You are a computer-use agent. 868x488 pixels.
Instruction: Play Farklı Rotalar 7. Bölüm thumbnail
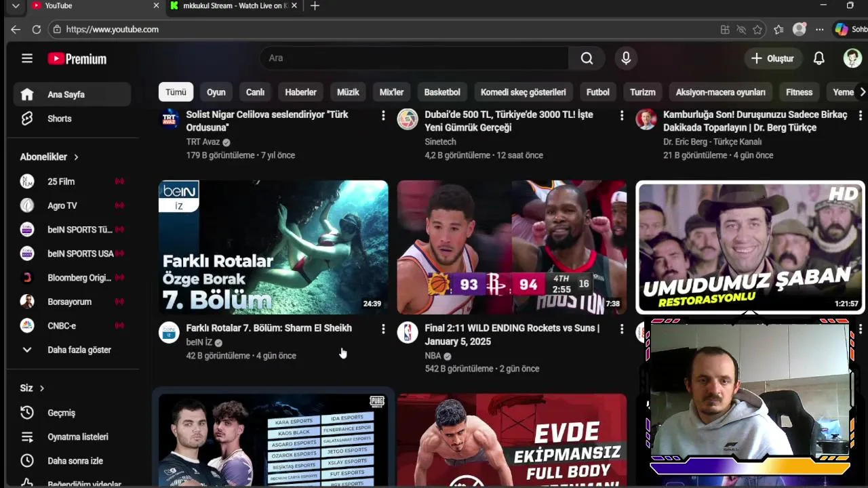click(x=273, y=247)
